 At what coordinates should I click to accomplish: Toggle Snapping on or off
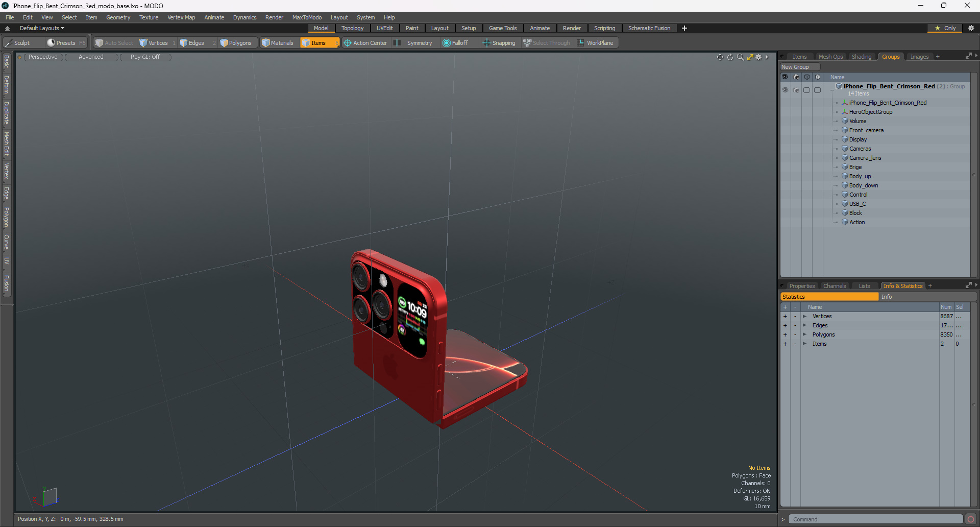click(499, 43)
